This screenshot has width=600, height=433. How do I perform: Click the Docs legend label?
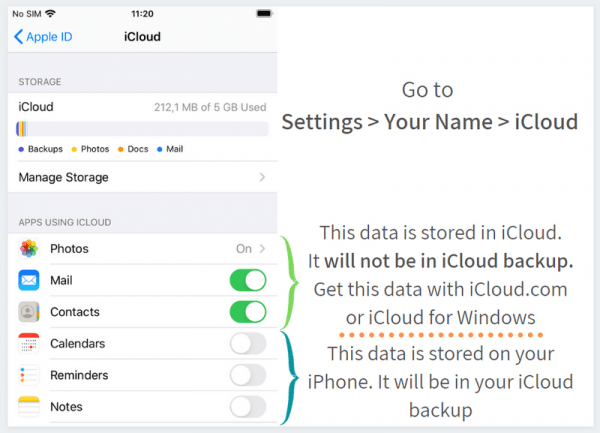(138, 149)
